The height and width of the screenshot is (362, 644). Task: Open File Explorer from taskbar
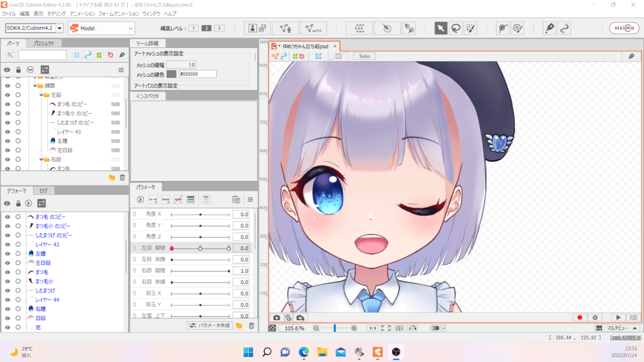(322, 351)
